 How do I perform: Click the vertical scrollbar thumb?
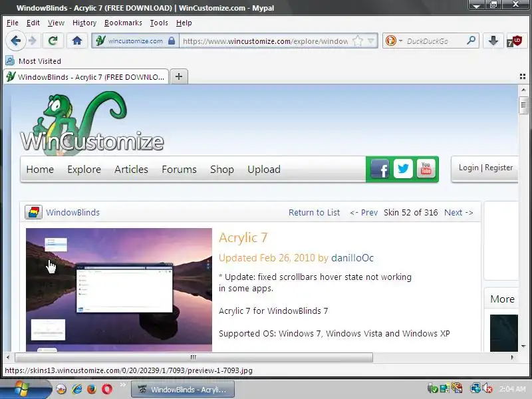click(x=523, y=106)
